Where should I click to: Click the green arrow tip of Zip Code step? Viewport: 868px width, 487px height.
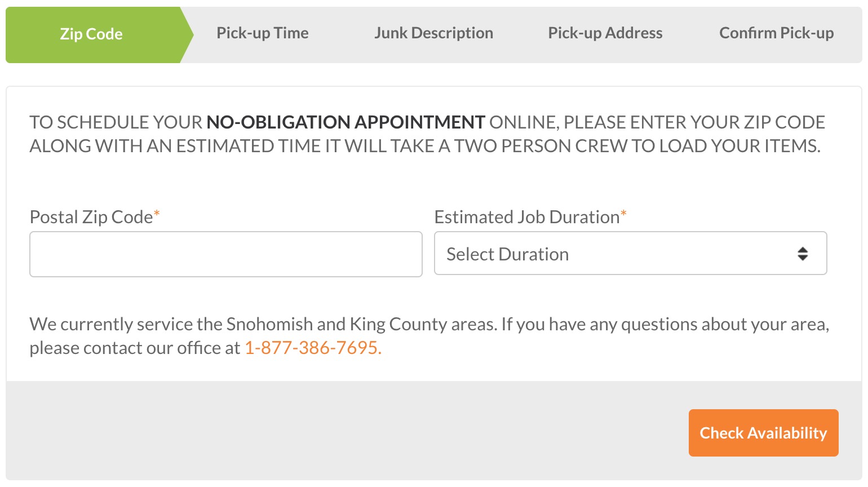[188, 34]
